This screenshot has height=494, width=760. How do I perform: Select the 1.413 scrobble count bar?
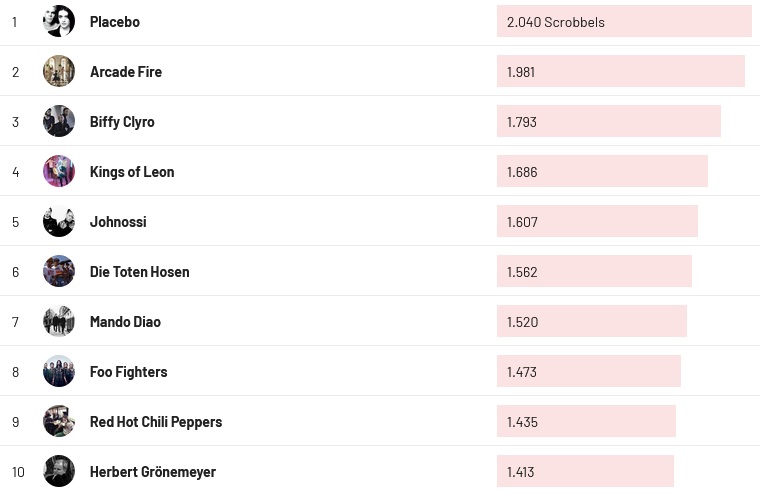(x=585, y=471)
